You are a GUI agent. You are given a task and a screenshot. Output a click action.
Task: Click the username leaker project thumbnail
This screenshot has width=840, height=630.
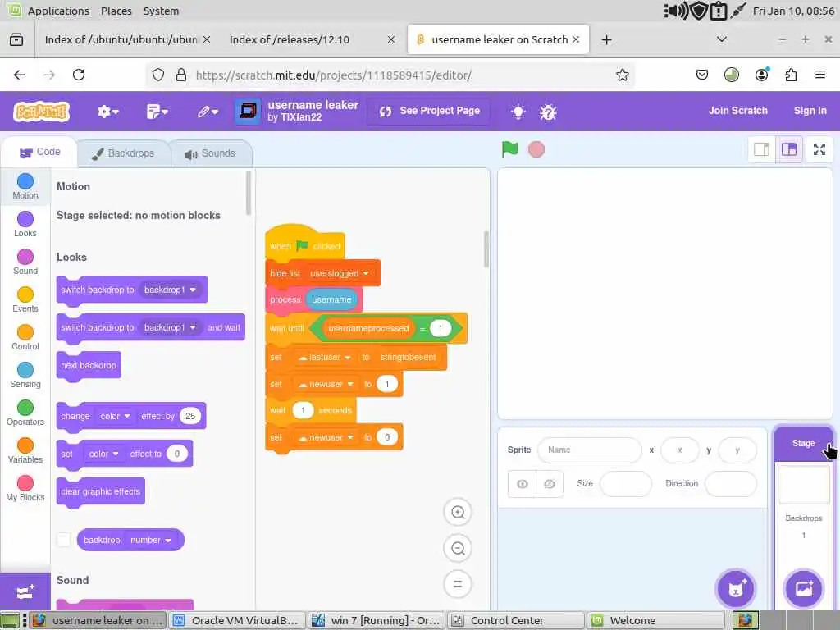coord(247,112)
